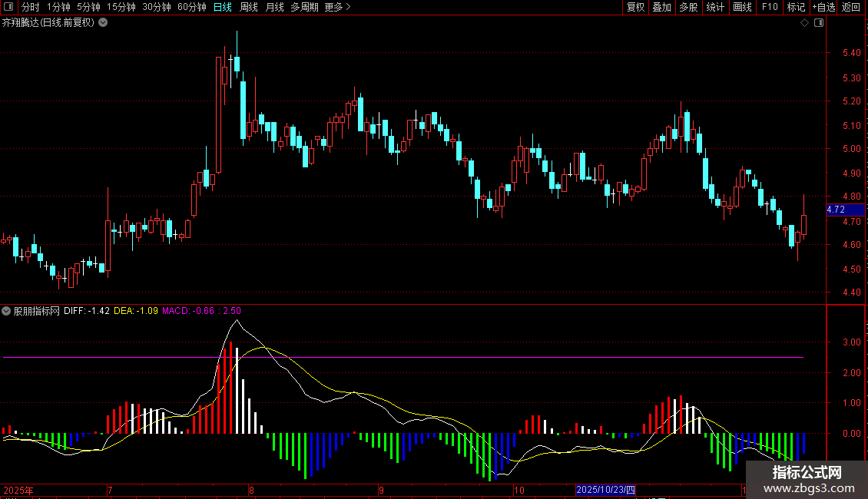The height and width of the screenshot is (499, 868).
Task: Open the 复权 adjustment options
Action: tap(635, 7)
